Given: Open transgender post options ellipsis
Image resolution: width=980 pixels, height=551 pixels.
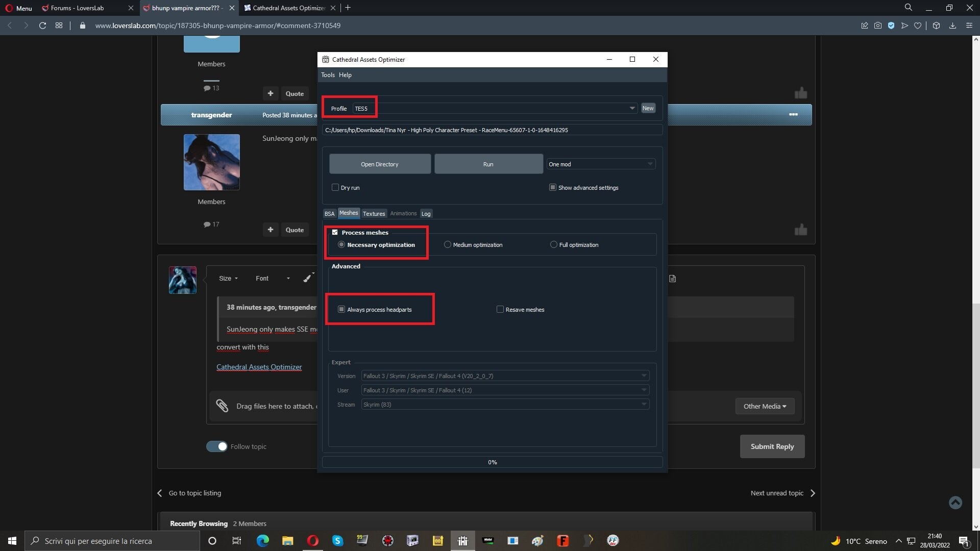Looking at the screenshot, I should [x=793, y=115].
